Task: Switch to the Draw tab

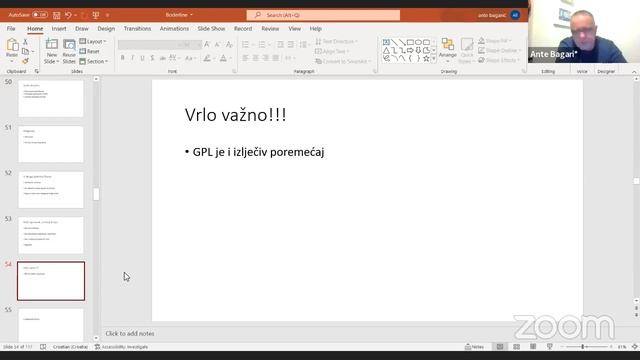Action: 82,29
